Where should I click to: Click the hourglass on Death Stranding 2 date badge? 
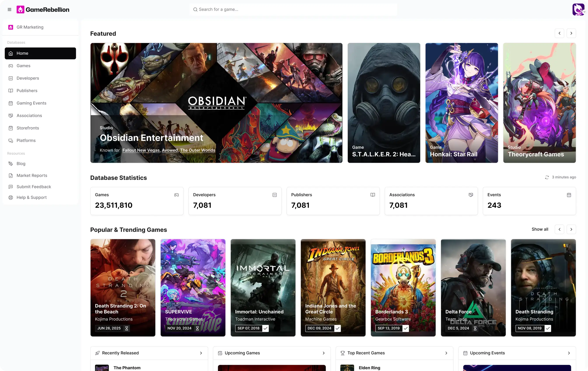pos(127,328)
